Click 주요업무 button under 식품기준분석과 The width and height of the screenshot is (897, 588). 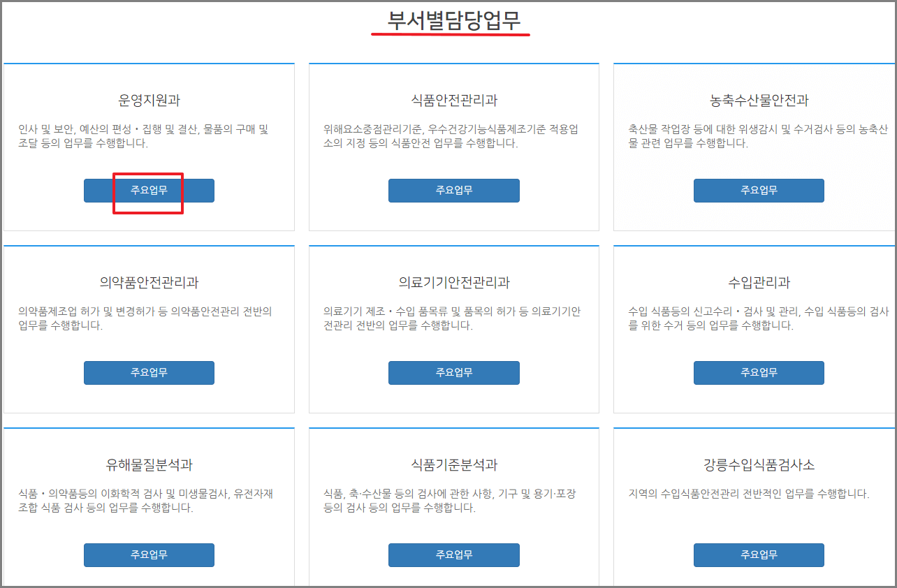(x=454, y=554)
